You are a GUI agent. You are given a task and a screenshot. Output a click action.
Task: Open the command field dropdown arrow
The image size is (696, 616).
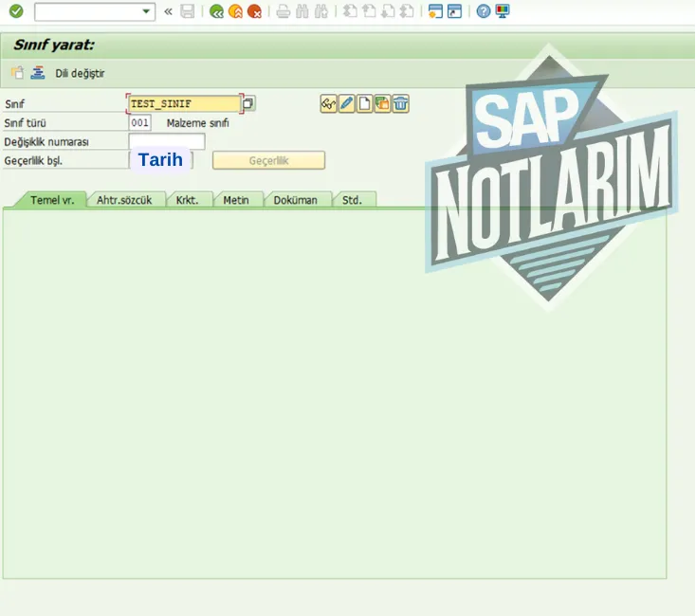pyautogui.click(x=146, y=11)
